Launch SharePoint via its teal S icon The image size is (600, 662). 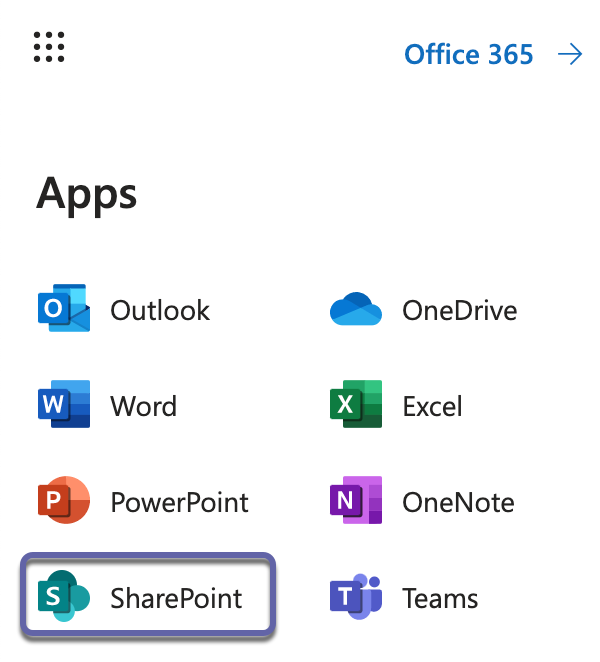pos(64,596)
